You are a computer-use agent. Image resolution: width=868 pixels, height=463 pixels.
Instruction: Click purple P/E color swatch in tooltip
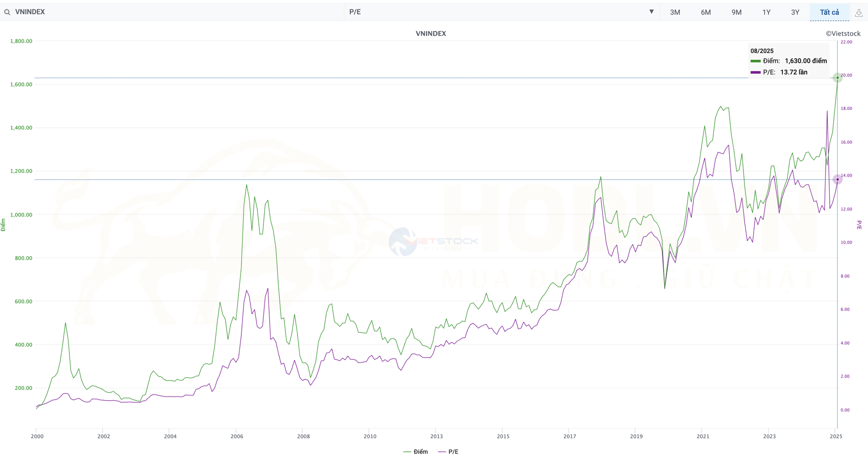(x=755, y=73)
